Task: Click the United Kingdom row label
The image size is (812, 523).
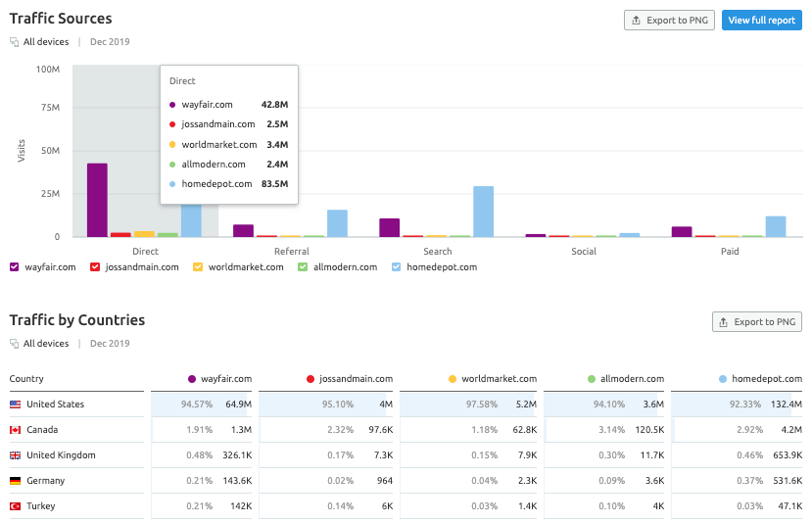Action: pyautogui.click(x=61, y=455)
